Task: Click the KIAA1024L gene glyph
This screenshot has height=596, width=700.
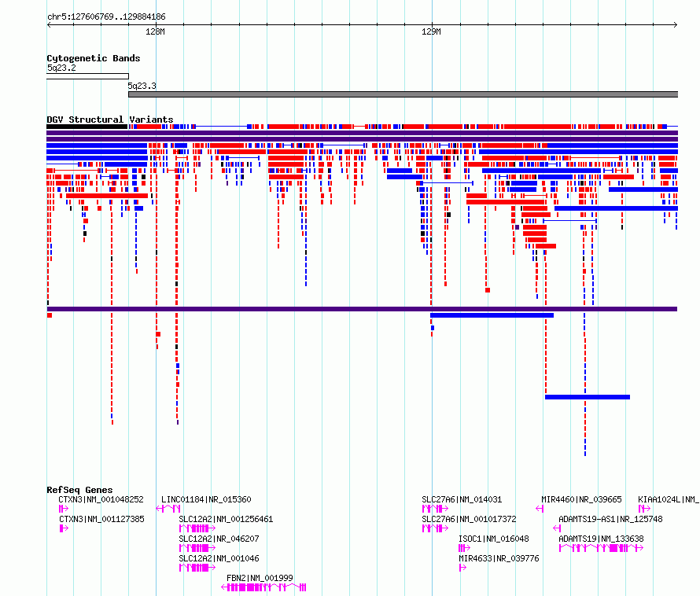Action: pos(644,509)
